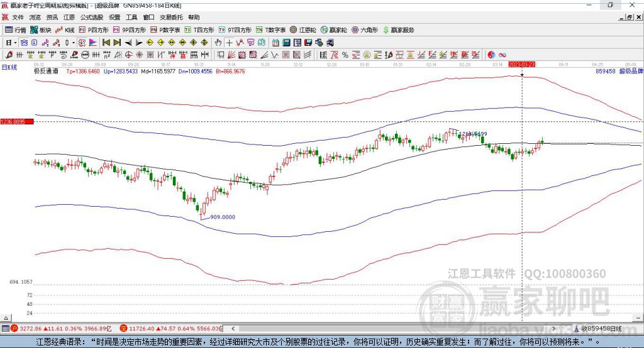The height and width of the screenshot is (348, 644).
Task: Open P数字表 tool
Action: [x=165, y=30]
